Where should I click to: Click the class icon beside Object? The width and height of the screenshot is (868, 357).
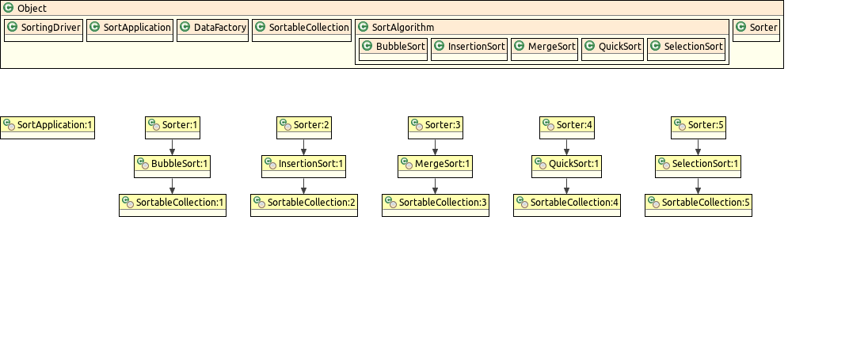pyautogui.click(x=9, y=9)
